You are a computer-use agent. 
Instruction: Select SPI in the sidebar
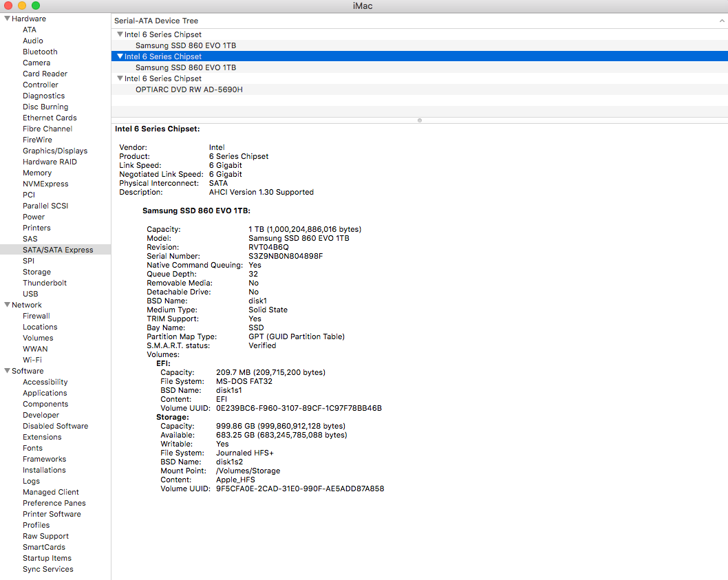pos(28,261)
